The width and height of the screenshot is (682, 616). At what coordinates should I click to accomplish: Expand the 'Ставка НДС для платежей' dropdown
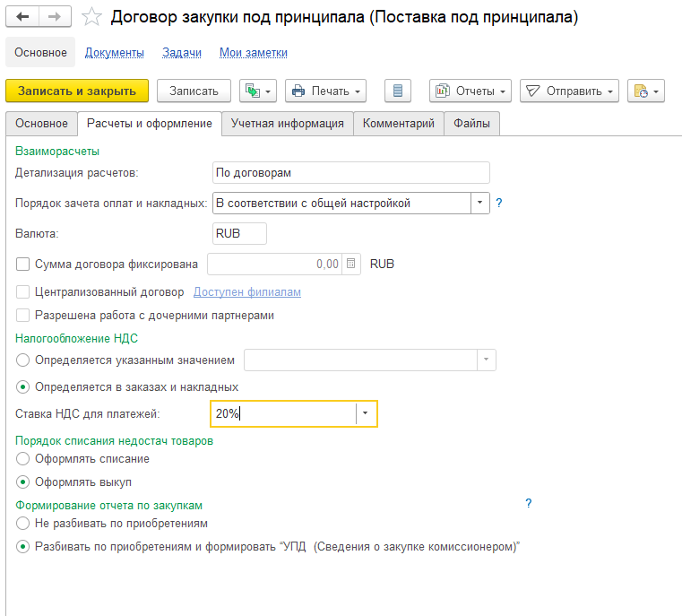[x=366, y=413]
